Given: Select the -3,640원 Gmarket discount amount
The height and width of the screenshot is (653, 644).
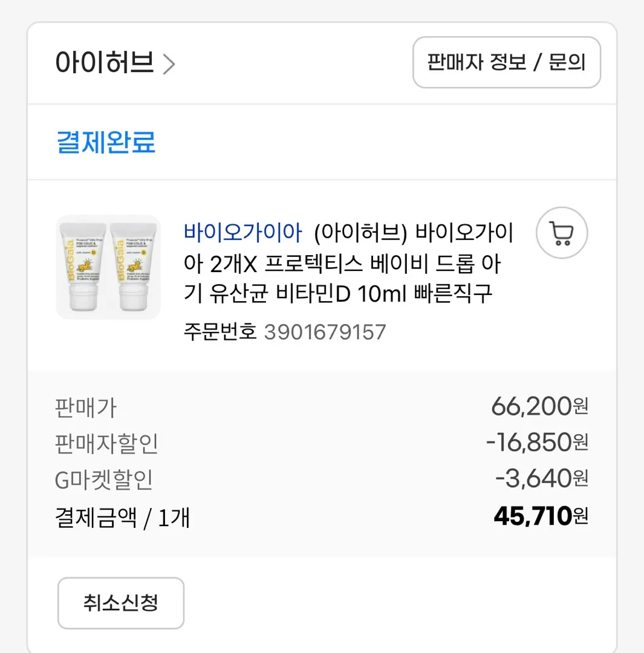Looking at the screenshot, I should tap(542, 478).
